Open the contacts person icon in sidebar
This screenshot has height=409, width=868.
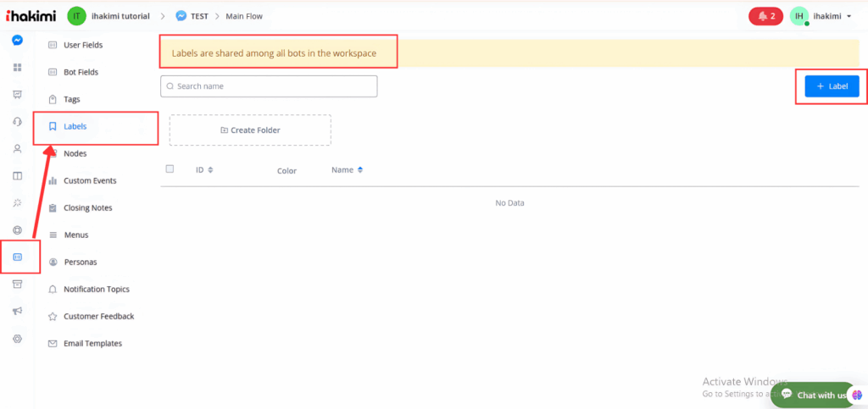(x=17, y=148)
